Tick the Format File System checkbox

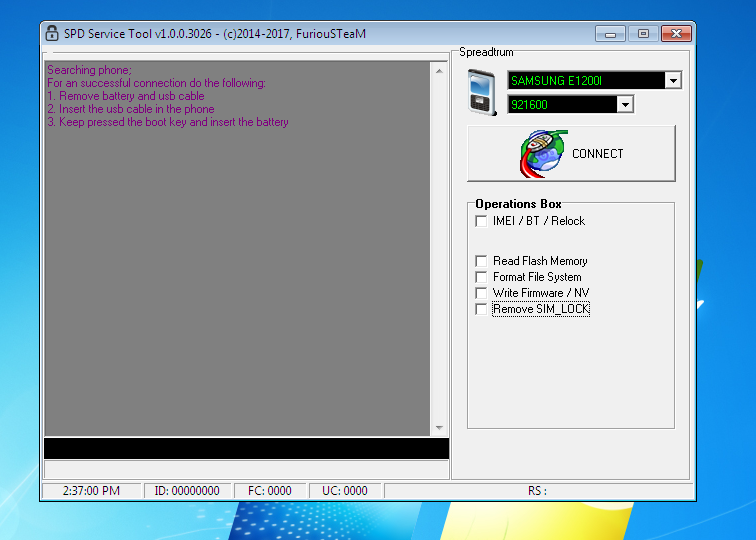tap(481, 277)
